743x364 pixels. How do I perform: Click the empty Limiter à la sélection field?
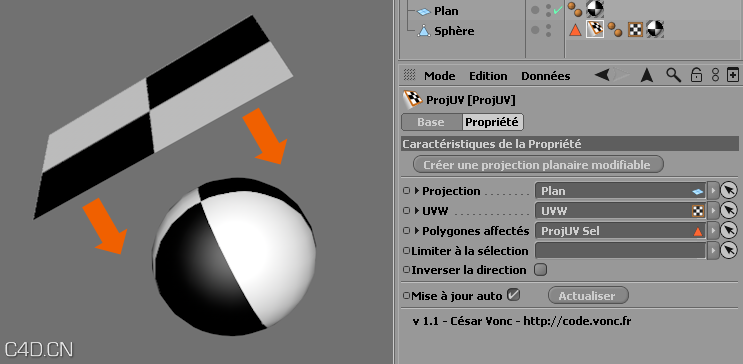pos(621,251)
